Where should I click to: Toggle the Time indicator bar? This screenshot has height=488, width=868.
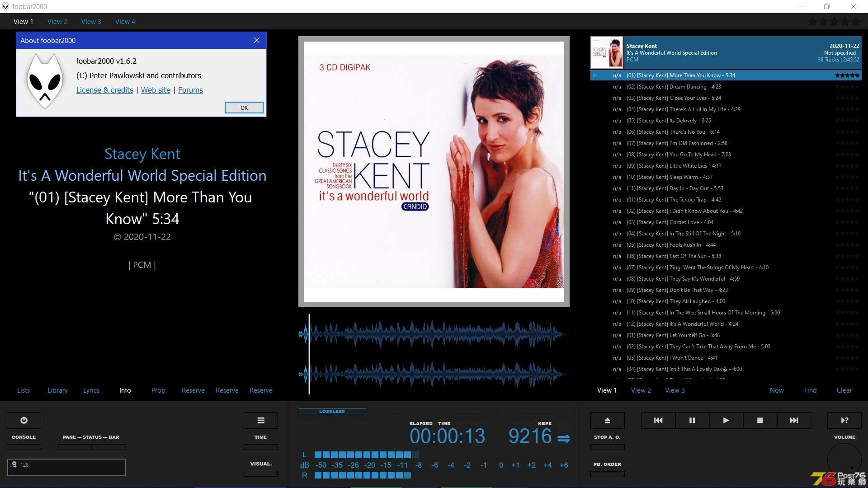tap(261, 447)
